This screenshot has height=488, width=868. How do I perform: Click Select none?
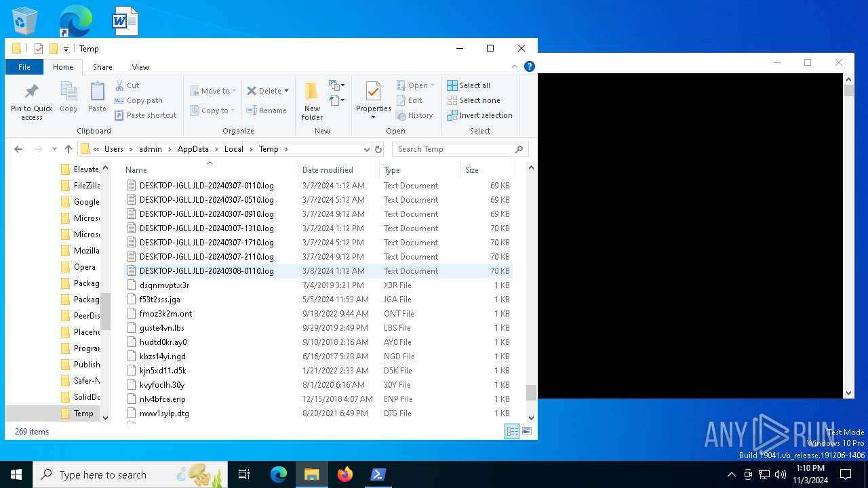tap(473, 100)
